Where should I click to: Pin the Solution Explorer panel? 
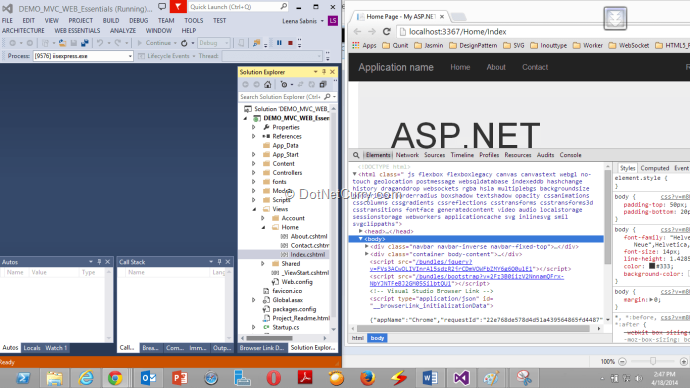click(324, 72)
